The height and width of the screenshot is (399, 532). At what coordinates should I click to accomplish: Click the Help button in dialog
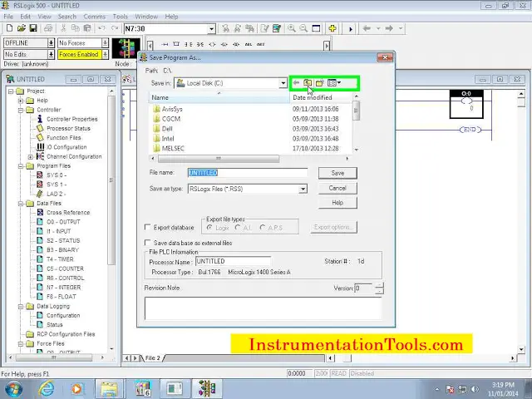point(337,203)
